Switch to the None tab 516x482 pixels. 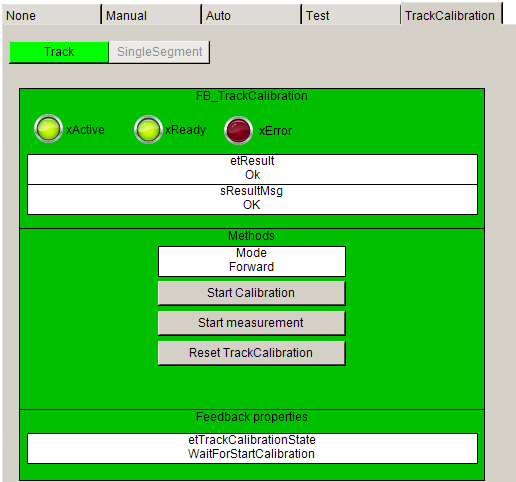pyautogui.click(x=51, y=15)
